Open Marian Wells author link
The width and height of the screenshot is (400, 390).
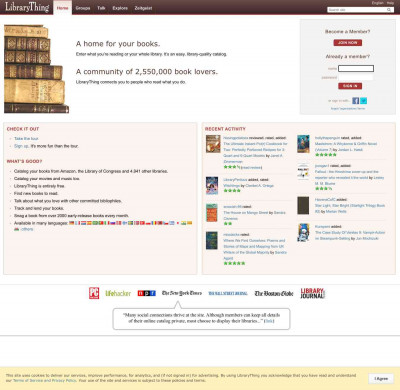tap(336, 212)
